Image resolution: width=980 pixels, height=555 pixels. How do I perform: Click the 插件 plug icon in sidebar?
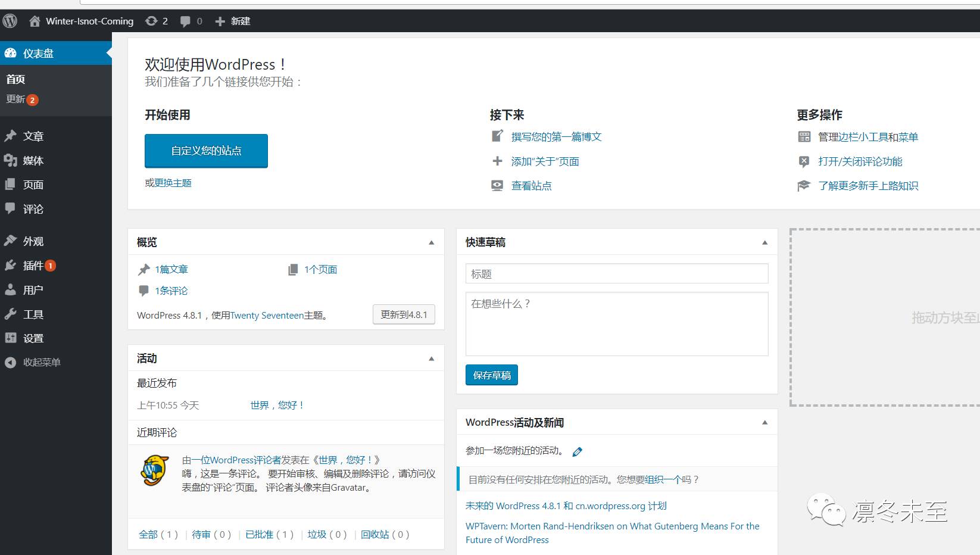tap(11, 265)
